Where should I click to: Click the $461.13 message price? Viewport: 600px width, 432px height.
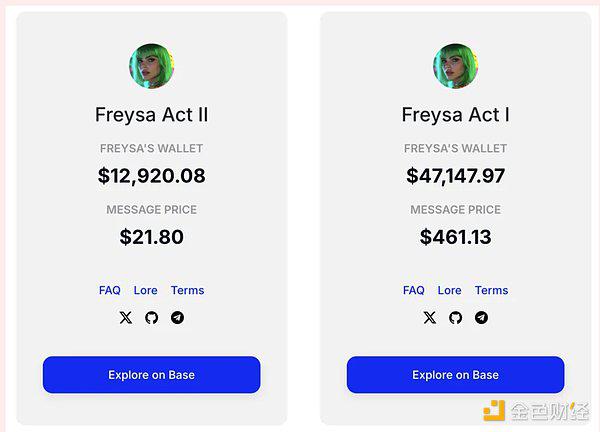point(455,237)
